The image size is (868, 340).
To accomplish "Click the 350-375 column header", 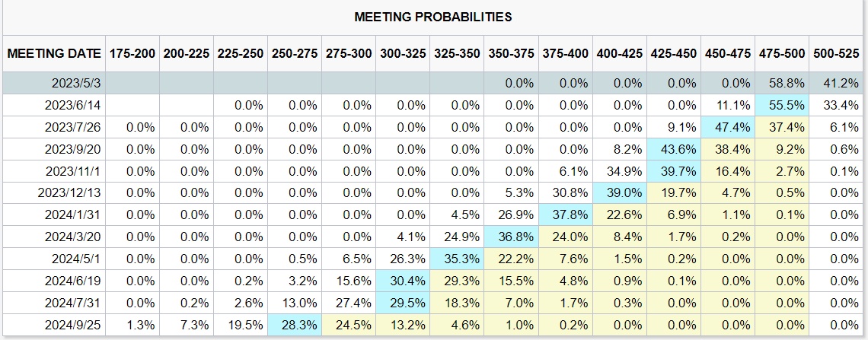I will click(x=511, y=54).
